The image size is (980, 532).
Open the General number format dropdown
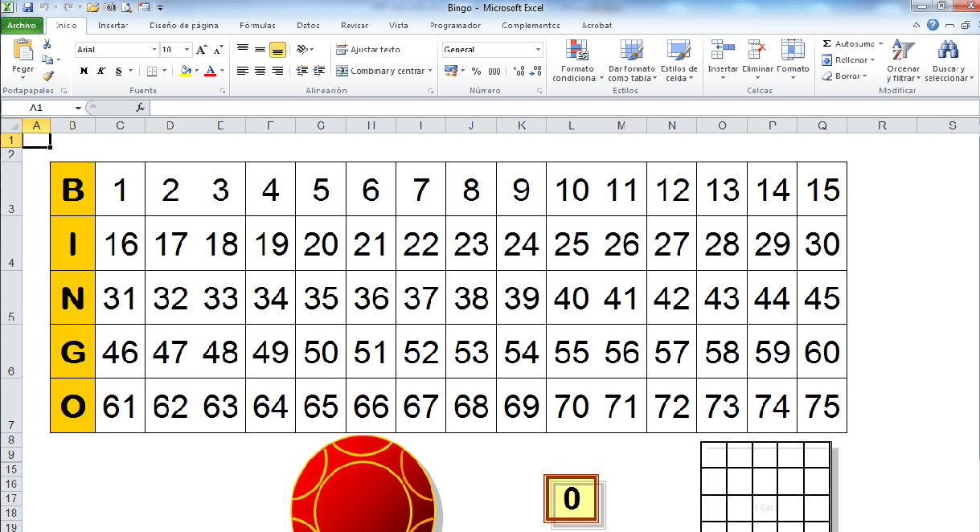539,50
